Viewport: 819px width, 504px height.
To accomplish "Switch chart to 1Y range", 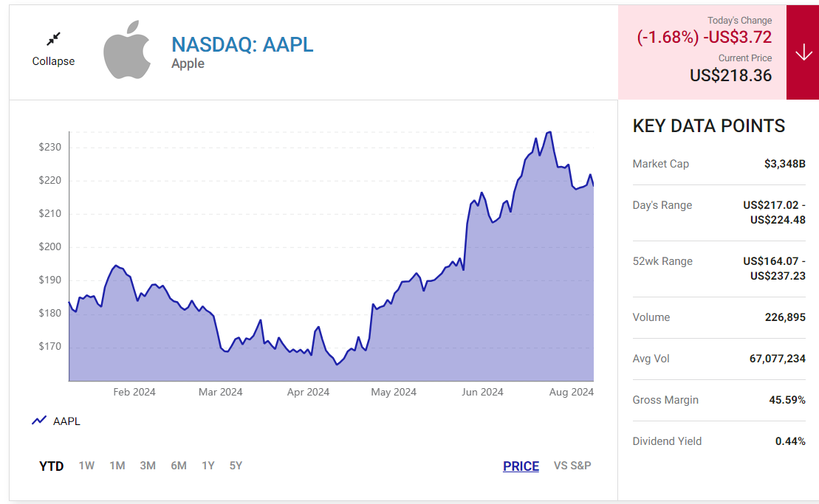I will pyautogui.click(x=208, y=466).
